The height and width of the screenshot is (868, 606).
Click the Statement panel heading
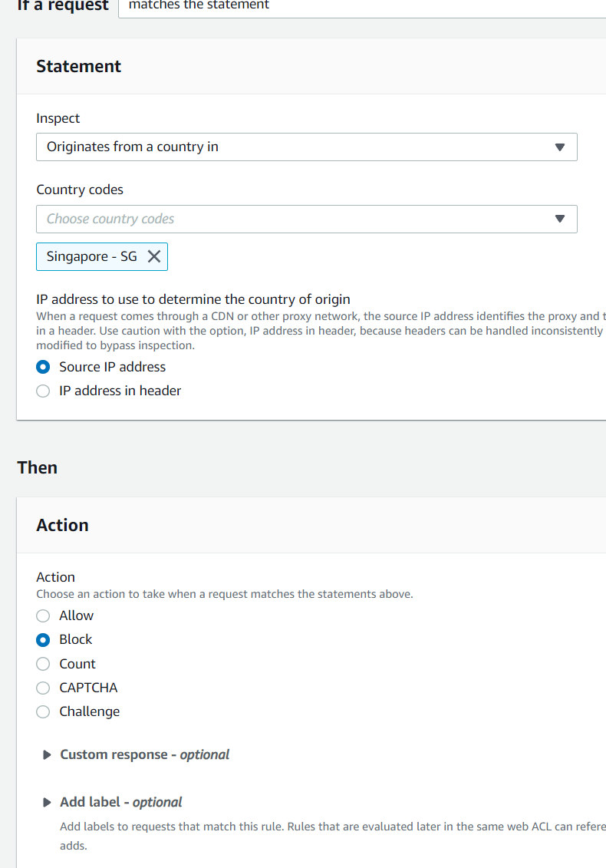[x=79, y=67]
